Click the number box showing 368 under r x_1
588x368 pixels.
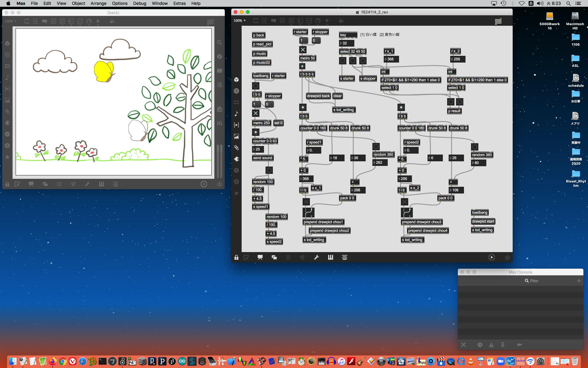point(391,59)
